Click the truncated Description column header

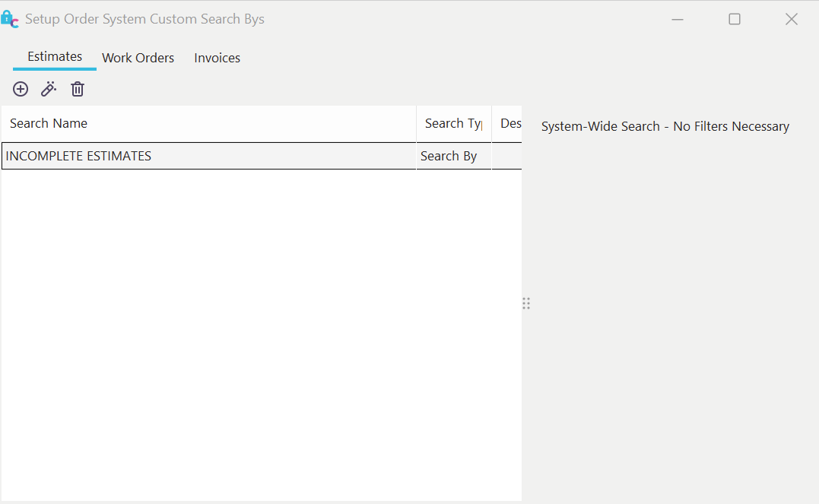tap(509, 123)
